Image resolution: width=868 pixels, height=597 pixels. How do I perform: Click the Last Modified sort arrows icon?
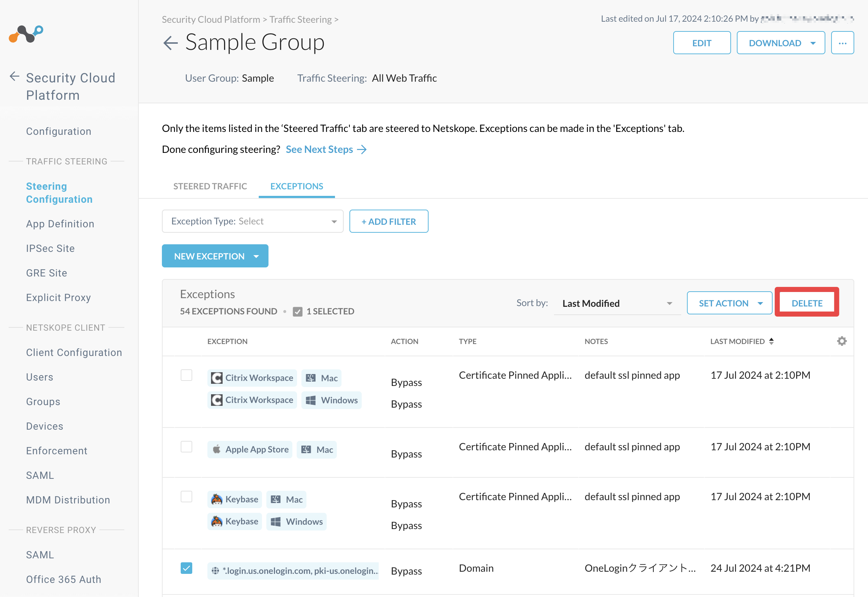pyautogui.click(x=772, y=341)
